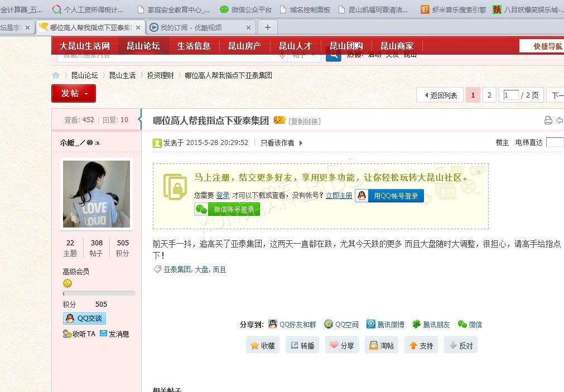Screen dimensions: 564x392
Task: Open 昆山人才 nav menu item
Action: coord(295,46)
